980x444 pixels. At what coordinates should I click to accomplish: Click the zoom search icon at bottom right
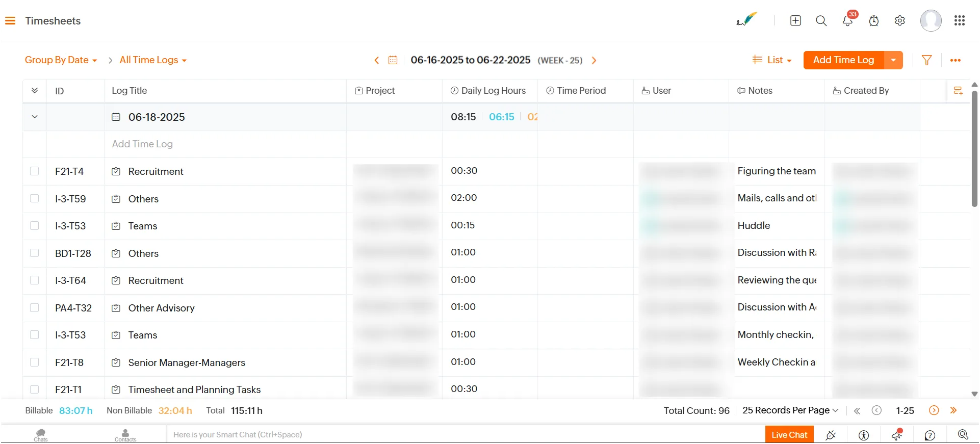click(963, 435)
